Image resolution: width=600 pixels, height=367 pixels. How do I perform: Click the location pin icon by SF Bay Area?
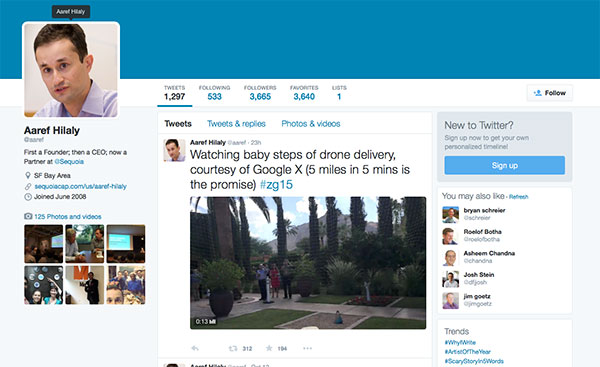pyautogui.click(x=28, y=176)
